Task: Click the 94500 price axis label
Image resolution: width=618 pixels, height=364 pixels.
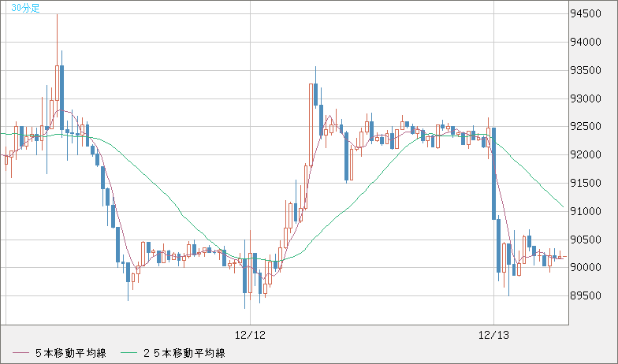Action: (x=589, y=13)
